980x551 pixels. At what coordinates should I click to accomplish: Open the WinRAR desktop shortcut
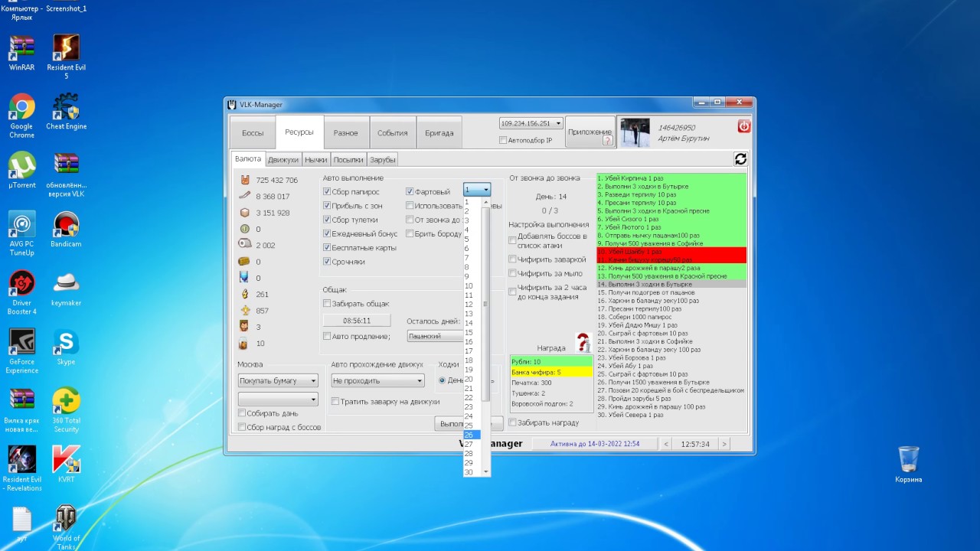[21, 53]
